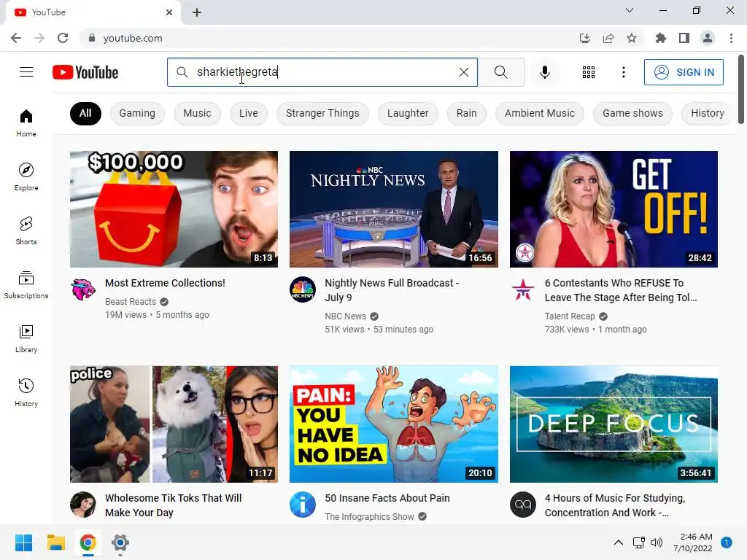Select the Stranger Things filter chip
Viewport: 747px width, 560px height.
click(x=322, y=113)
